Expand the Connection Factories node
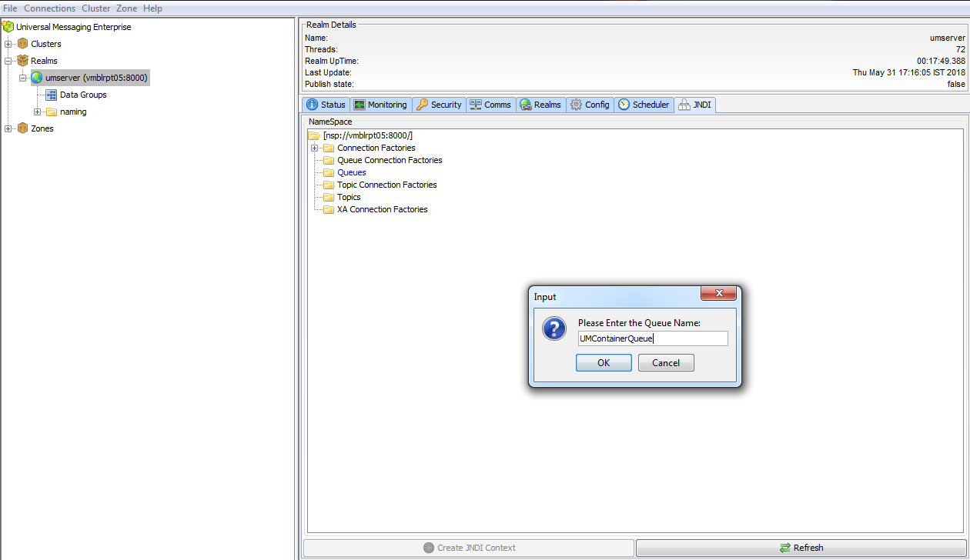Image resolution: width=970 pixels, height=560 pixels. [314, 148]
